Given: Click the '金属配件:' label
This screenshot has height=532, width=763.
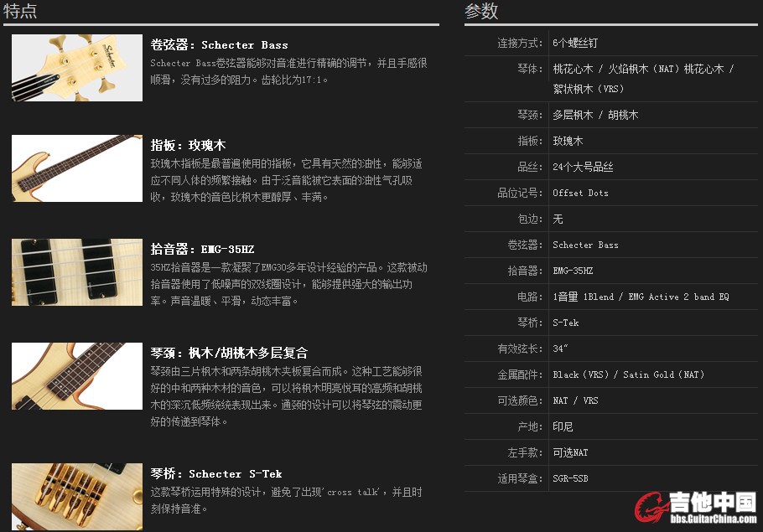Looking at the screenshot, I should pyautogui.click(x=520, y=374).
